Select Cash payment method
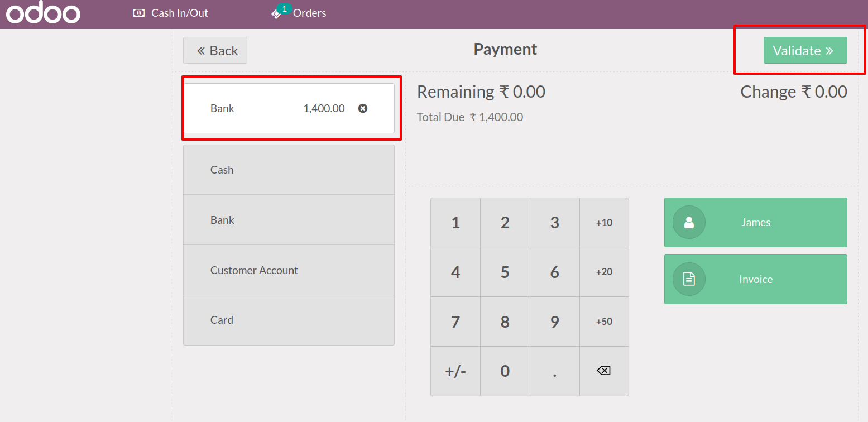This screenshot has height=422, width=868. click(289, 170)
